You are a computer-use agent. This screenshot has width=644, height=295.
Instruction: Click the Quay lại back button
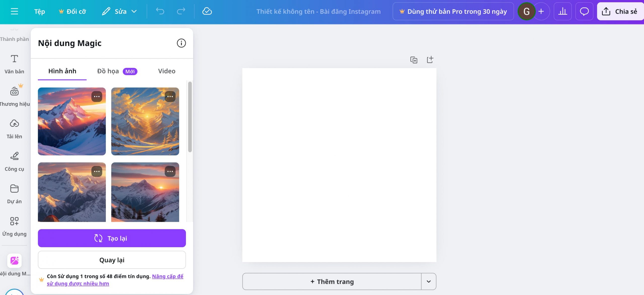(112, 260)
